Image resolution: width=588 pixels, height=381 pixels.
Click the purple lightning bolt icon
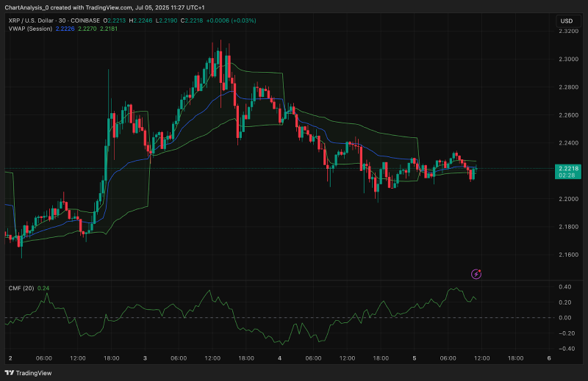point(476,275)
